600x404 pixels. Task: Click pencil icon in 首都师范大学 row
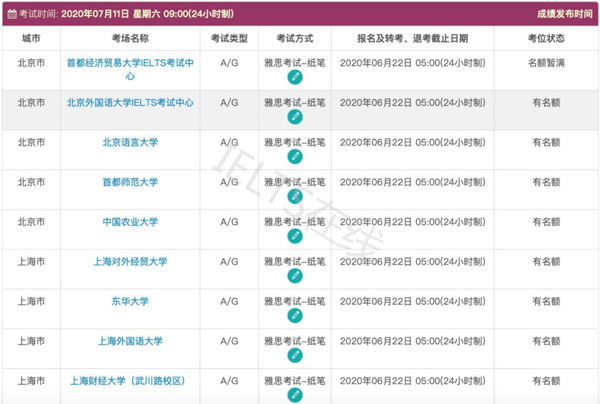coord(295,197)
